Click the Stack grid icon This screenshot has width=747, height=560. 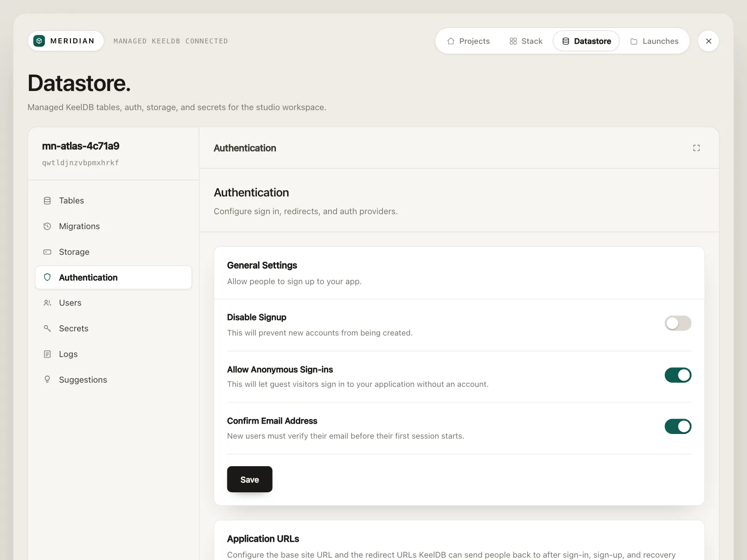click(513, 41)
